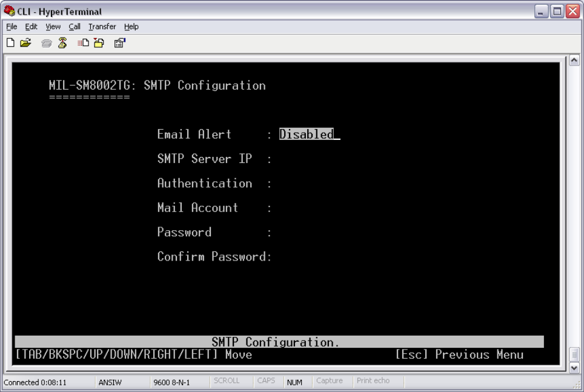The width and height of the screenshot is (584, 392).
Task: Open the Transfer menu
Action: pos(102,27)
